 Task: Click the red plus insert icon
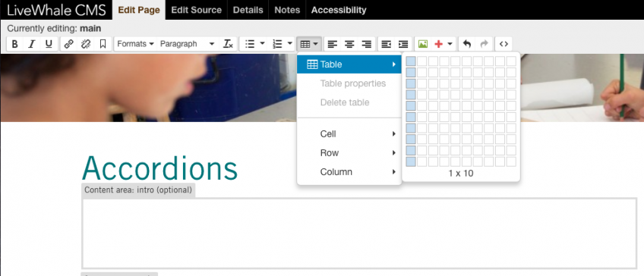(x=438, y=44)
